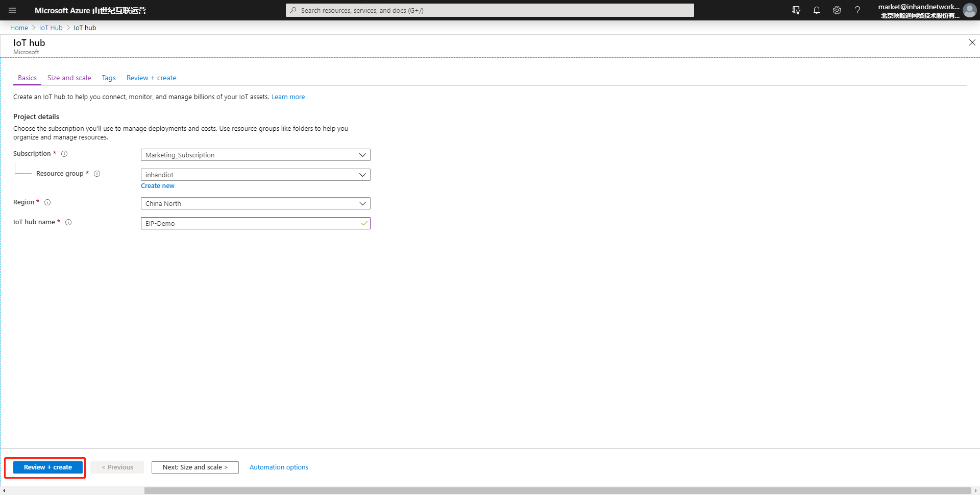Open Cloud Shell directory filter icon
Image resolution: width=980 pixels, height=495 pixels.
(796, 10)
